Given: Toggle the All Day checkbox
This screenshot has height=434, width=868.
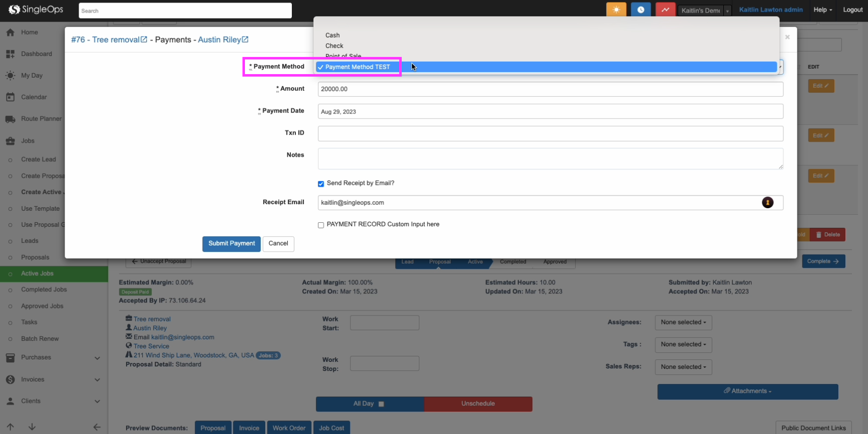Looking at the screenshot, I should pyautogui.click(x=381, y=404).
